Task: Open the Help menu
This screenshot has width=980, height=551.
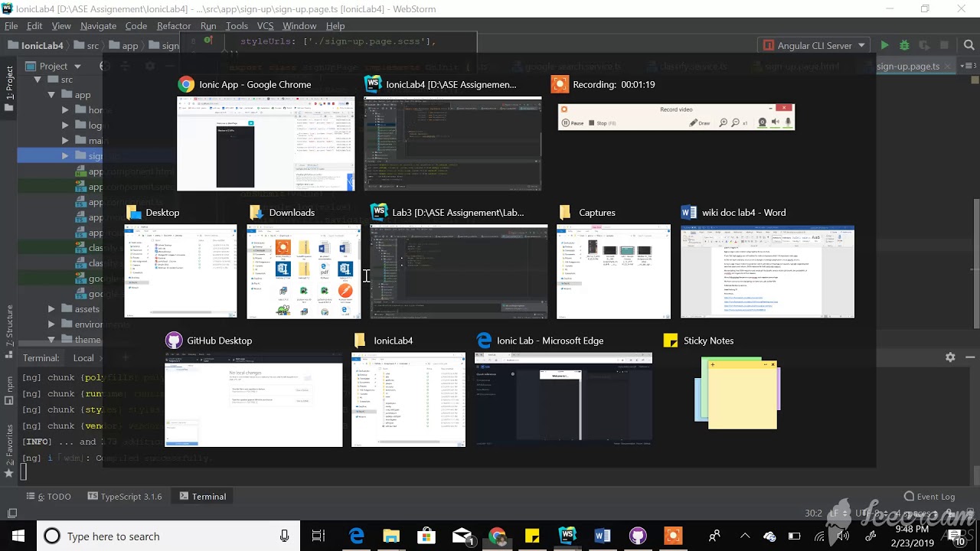Action: click(335, 26)
